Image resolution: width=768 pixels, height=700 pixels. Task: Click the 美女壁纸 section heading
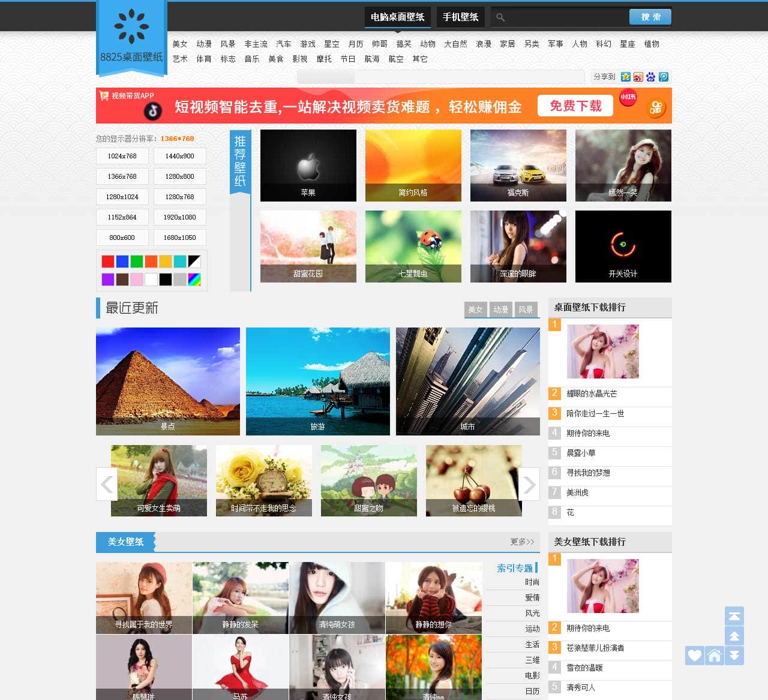tap(125, 542)
